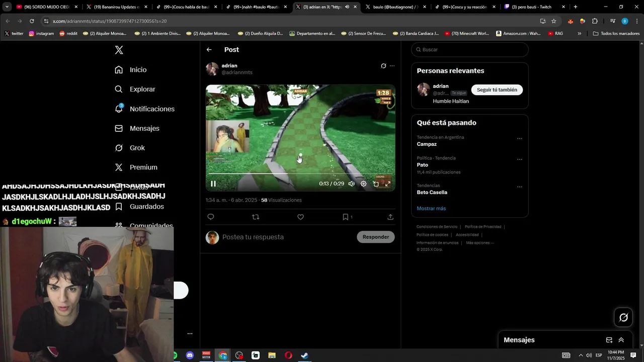Toggle picture-in-picture on the video
Screen dimensions: 644x362
376,184
